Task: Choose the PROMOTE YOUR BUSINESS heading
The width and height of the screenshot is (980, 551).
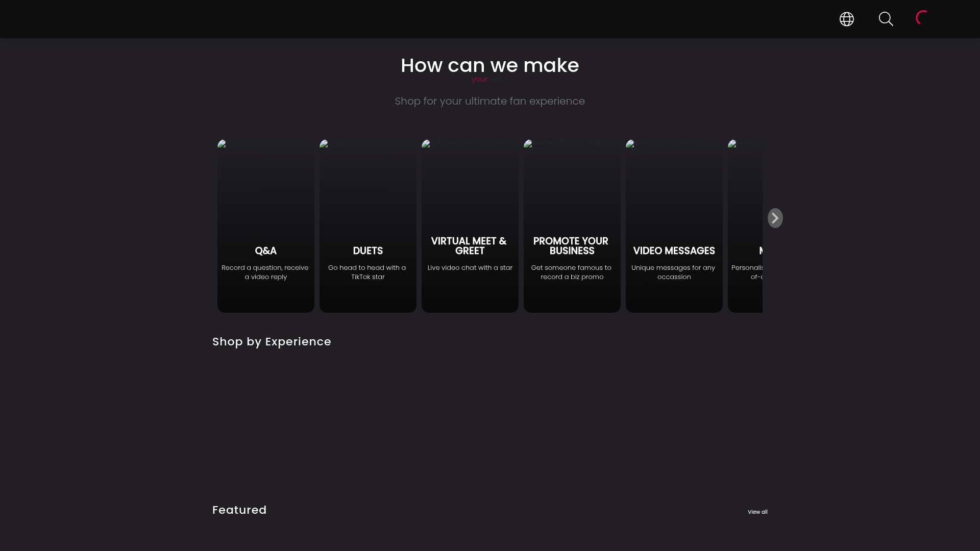Action: click(571, 246)
